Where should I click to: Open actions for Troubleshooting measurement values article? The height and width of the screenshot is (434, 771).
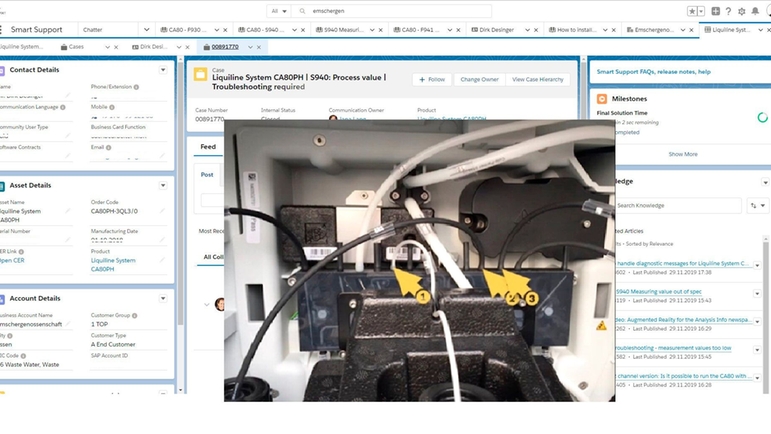pyautogui.click(x=757, y=349)
